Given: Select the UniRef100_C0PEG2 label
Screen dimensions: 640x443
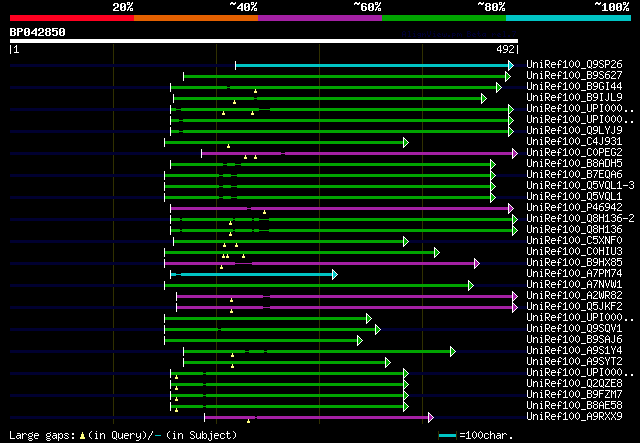Looking at the screenshot, I should click(574, 152).
